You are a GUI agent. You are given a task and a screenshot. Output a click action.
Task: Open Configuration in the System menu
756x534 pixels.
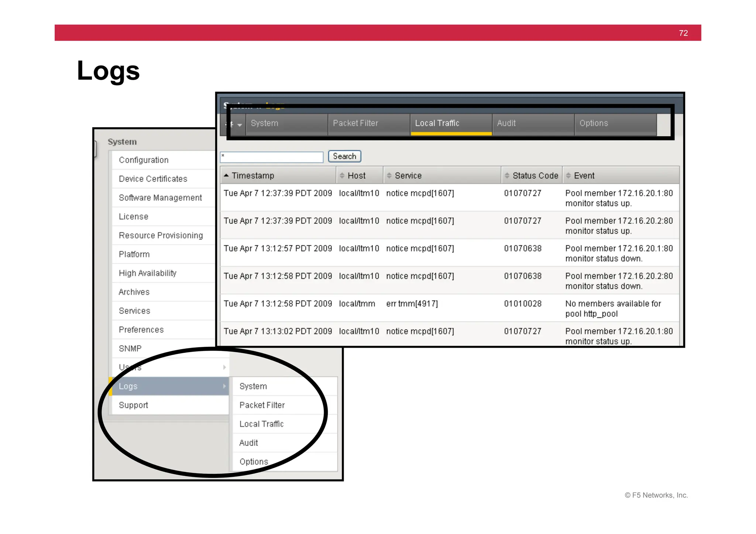[x=164, y=160]
